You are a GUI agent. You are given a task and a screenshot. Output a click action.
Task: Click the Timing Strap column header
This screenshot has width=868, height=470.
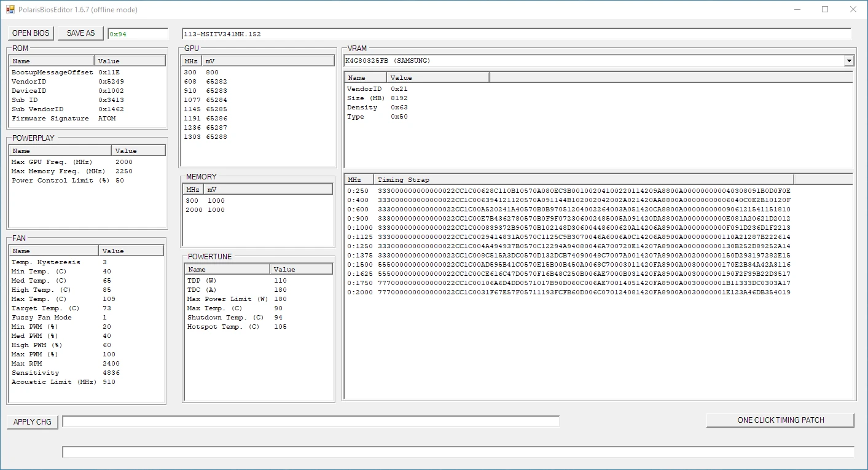tap(582, 179)
